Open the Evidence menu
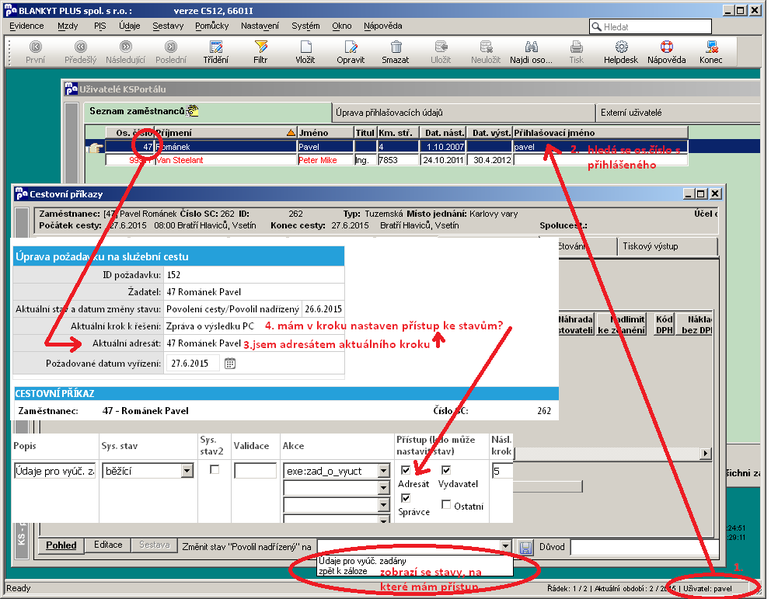The width and height of the screenshot is (778, 599). pos(26,26)
